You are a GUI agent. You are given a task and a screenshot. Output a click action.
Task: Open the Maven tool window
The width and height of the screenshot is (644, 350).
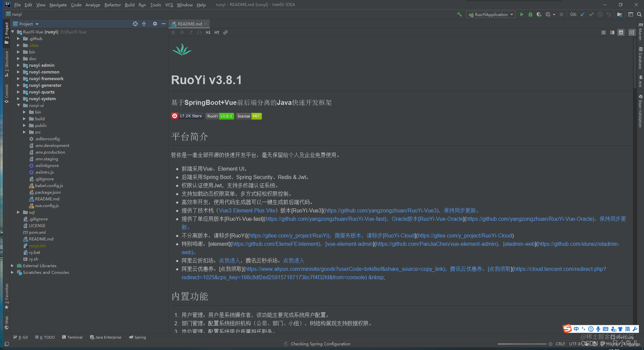click(x=640, y=32)
